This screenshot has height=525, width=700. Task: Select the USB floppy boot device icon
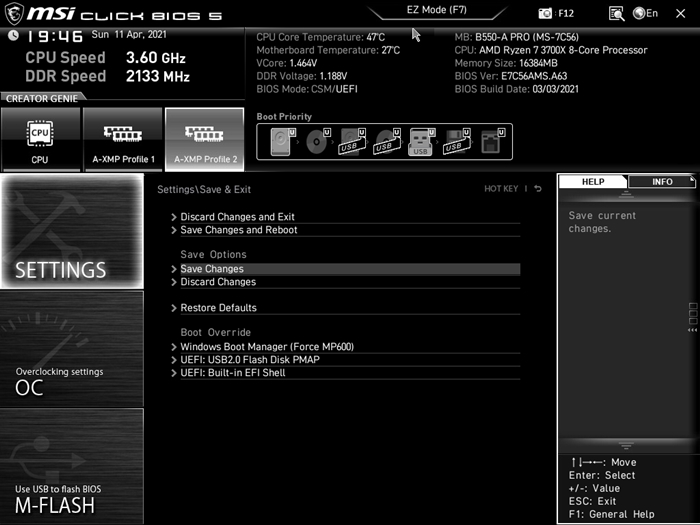[x=456, y=142]
